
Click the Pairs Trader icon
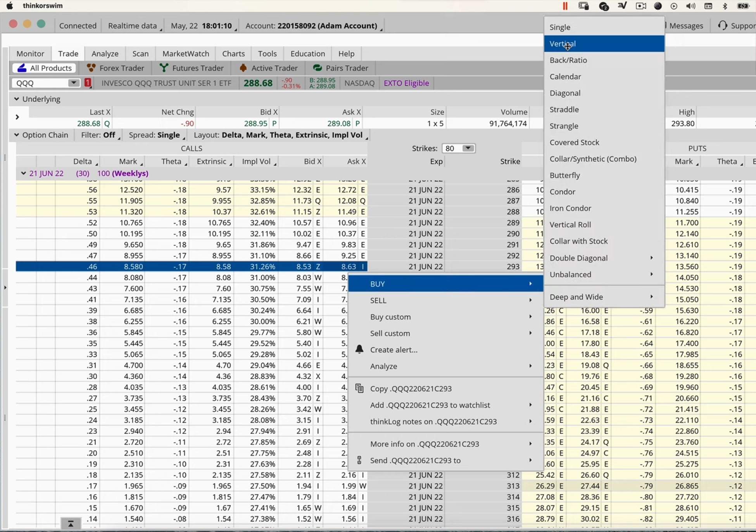pos(318,68)
